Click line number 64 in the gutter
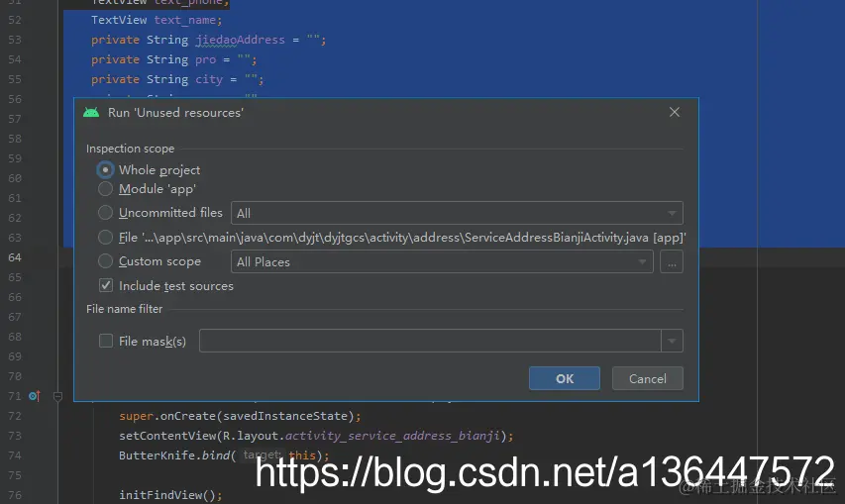845x504 pixels. coord(15,257)
